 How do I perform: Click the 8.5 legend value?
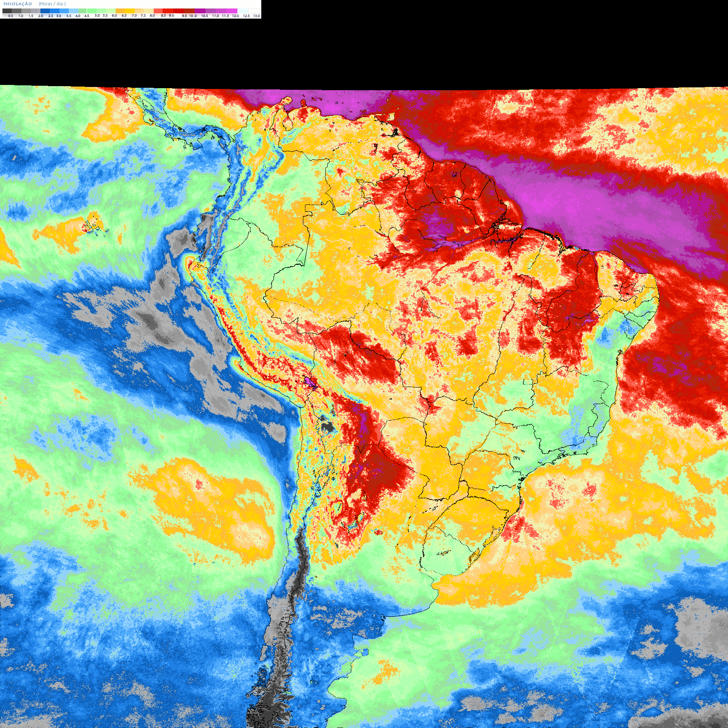[x=163, y=15]
